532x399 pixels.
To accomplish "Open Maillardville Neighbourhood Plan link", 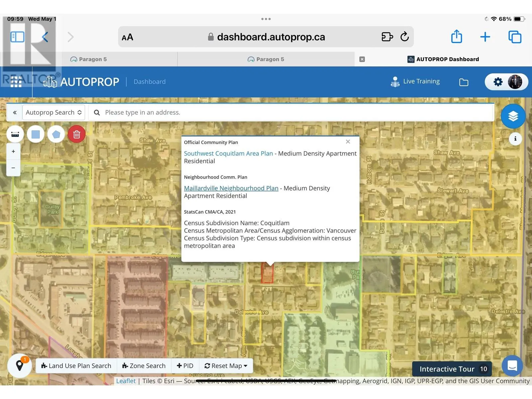I will click(231, 188).
